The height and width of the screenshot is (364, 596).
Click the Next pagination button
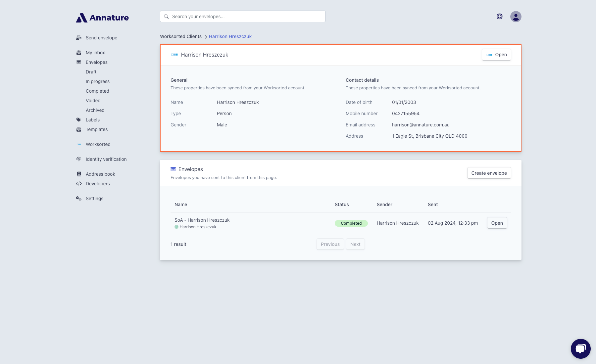[355, 244]
